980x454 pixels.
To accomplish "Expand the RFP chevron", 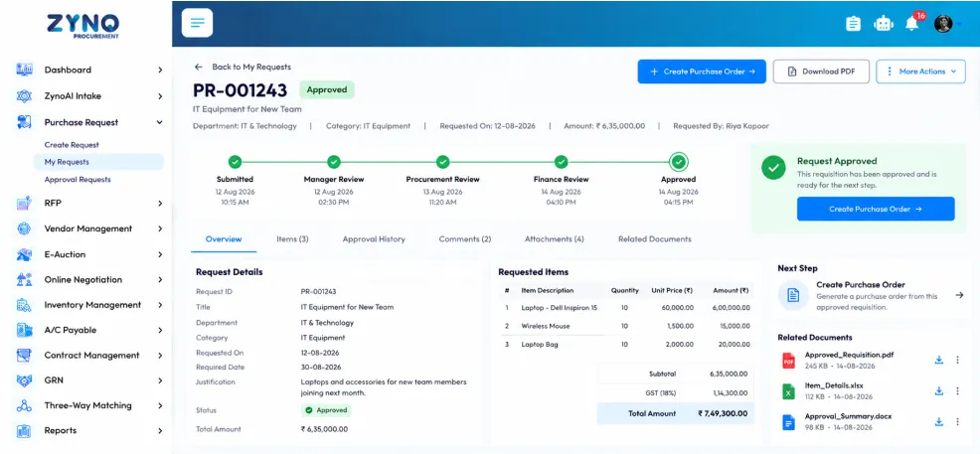I will (160, 203).
